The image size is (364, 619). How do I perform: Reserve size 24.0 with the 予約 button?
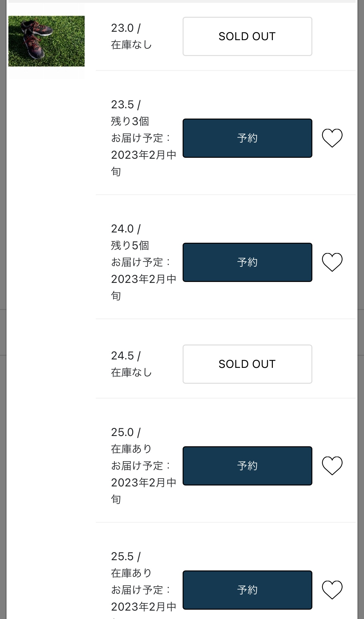[247, 262]
